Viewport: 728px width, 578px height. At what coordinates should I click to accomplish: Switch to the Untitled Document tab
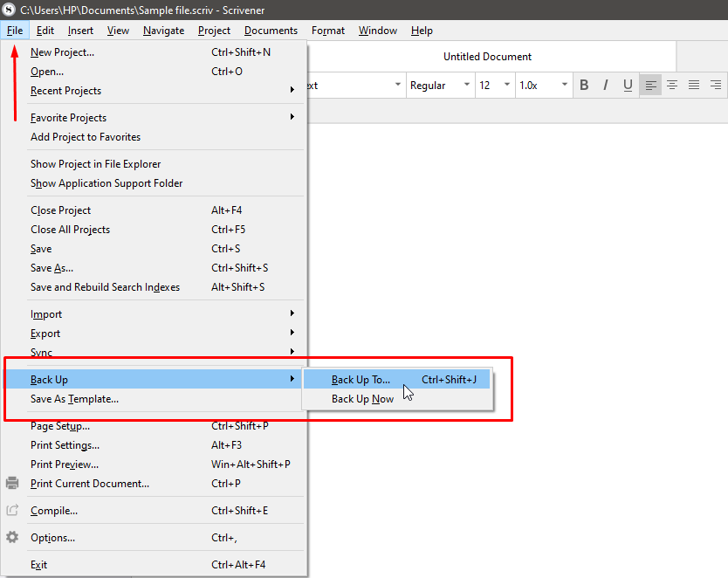tap(487, 56)
